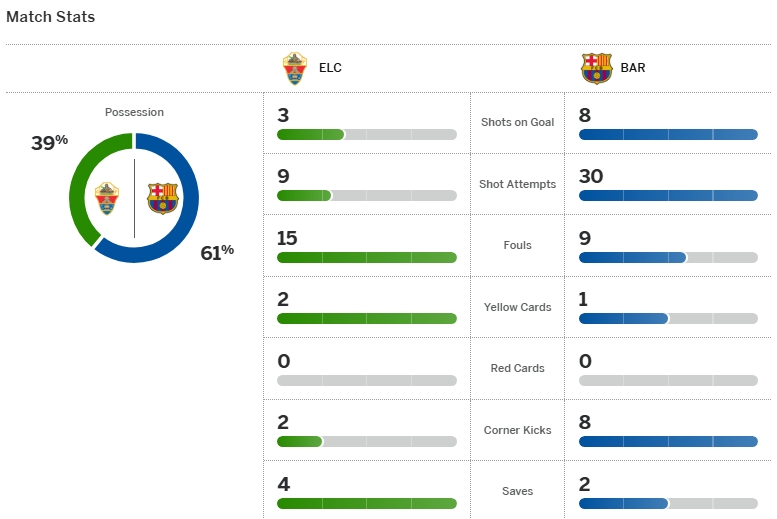Click the Red Cards stat label
This screenshot has width=777, height=519.
[517, 368]
